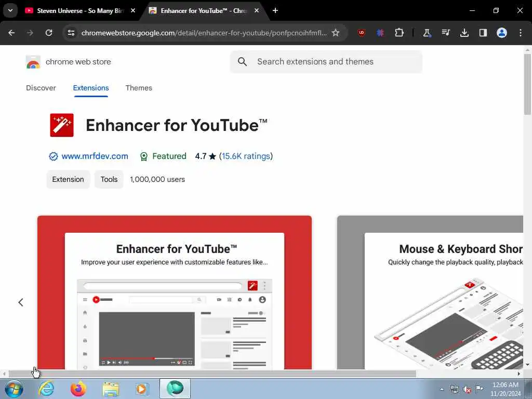Visit the www.mrfdev.com publisher link
This screenshot has height=399, width=532.
[95, 156]
